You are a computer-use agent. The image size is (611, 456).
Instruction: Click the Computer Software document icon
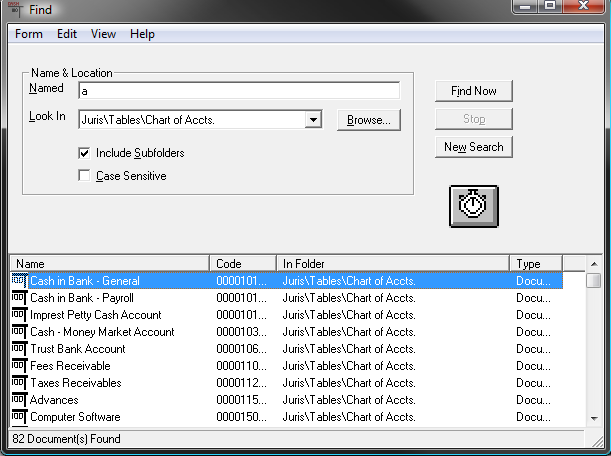[19, 417]
